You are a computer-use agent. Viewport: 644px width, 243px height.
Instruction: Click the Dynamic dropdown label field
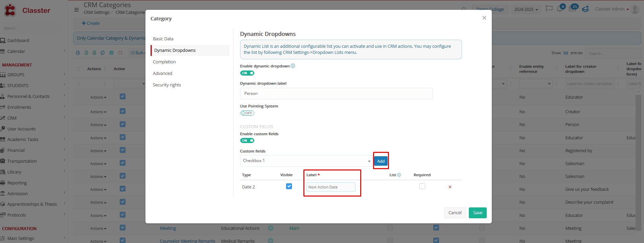(x=336, y=94)
